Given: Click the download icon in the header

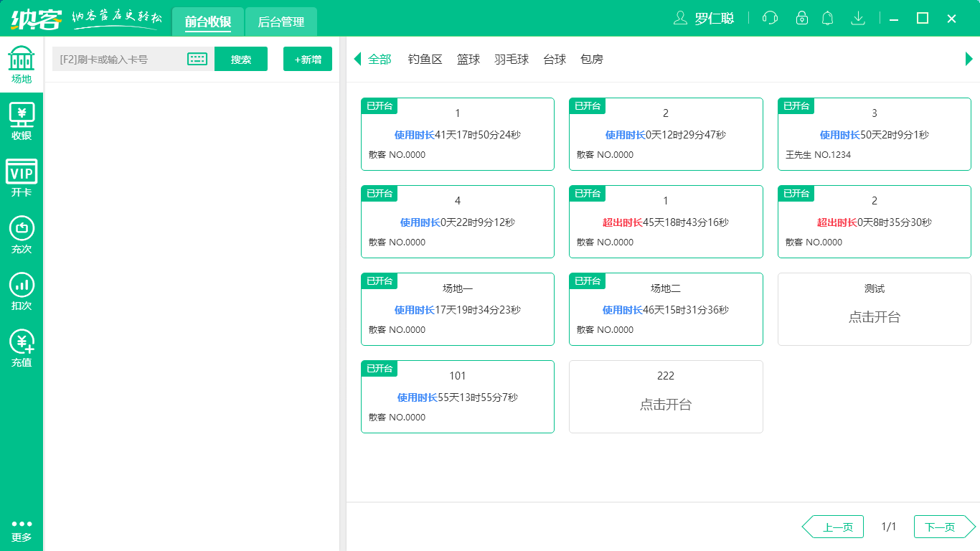Looking at the screenshot, I should (858, 18).
